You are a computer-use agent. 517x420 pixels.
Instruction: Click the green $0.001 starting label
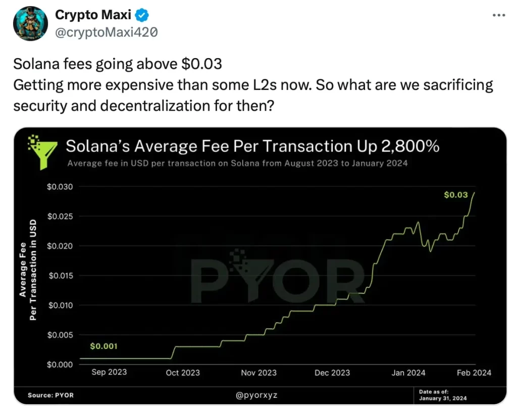click(x=104, y=346)
